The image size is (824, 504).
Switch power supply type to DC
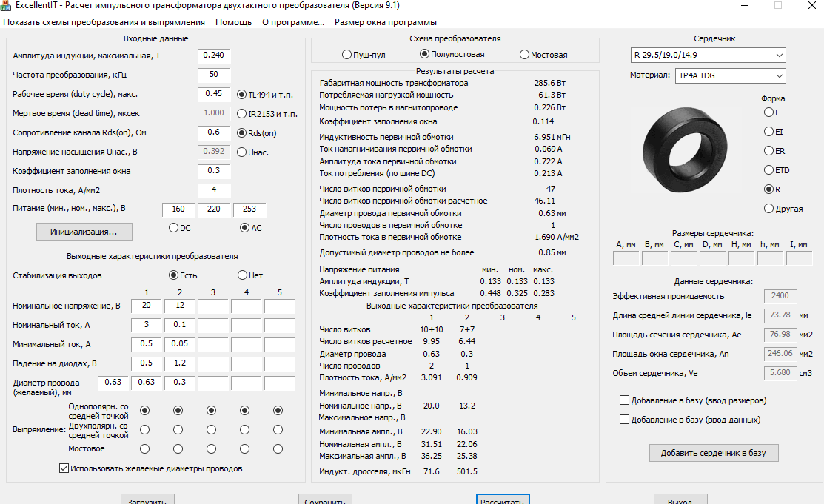(174, 227)
